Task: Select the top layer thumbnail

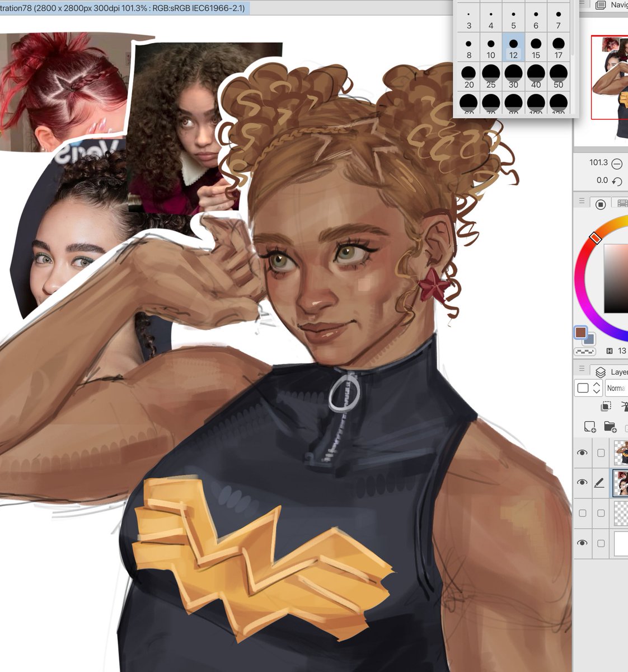Action: (x=621, y=452)
